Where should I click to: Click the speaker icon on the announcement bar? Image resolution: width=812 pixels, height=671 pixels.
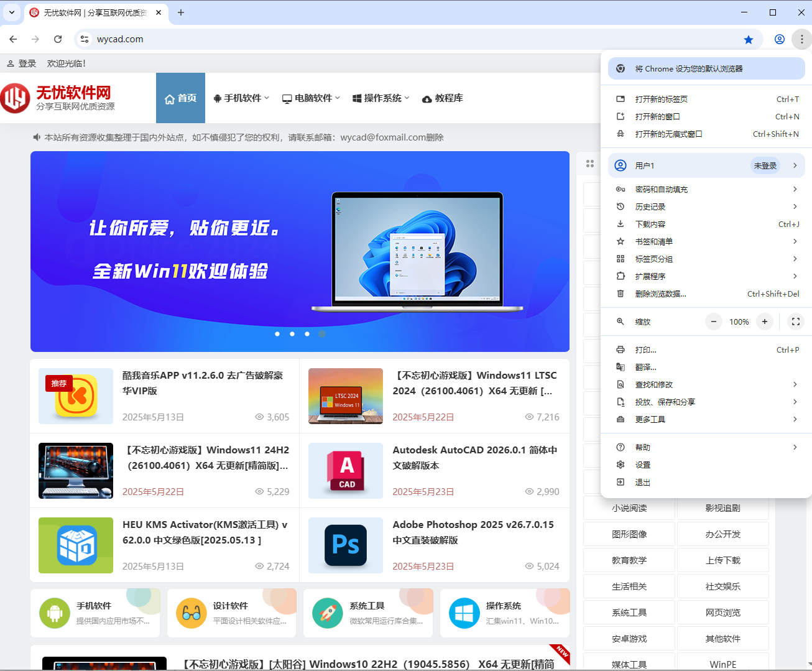tap(36, 137)
